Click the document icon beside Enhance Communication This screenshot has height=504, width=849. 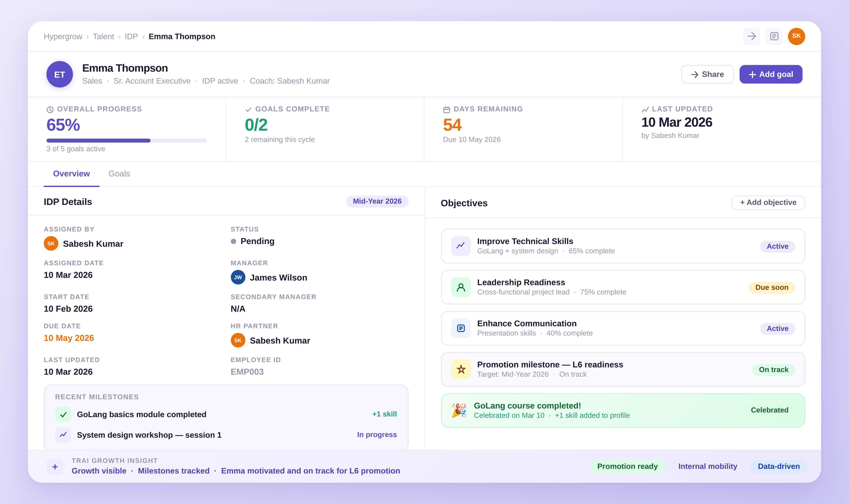pyautogui.click(x=461, y=328)
